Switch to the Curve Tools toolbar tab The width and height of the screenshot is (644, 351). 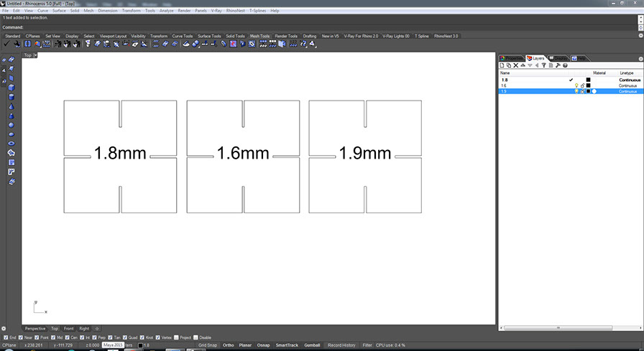pyautogui.click(x=182, y=36)
